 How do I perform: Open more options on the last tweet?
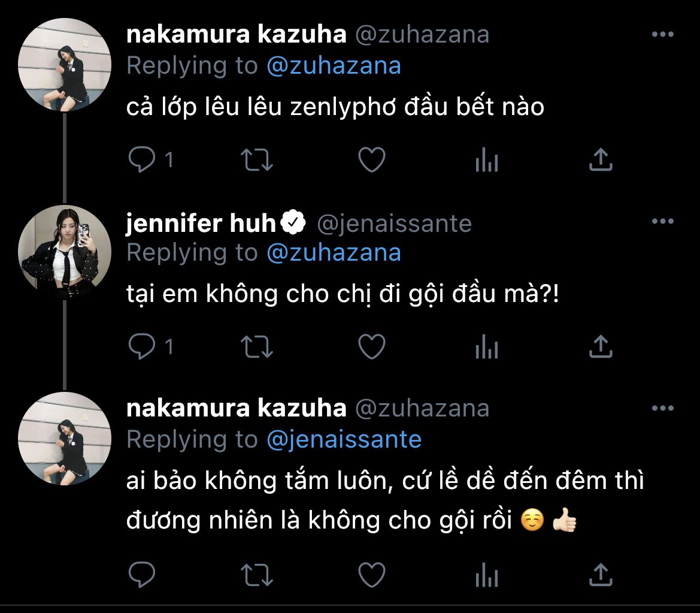tap(662, 409)
